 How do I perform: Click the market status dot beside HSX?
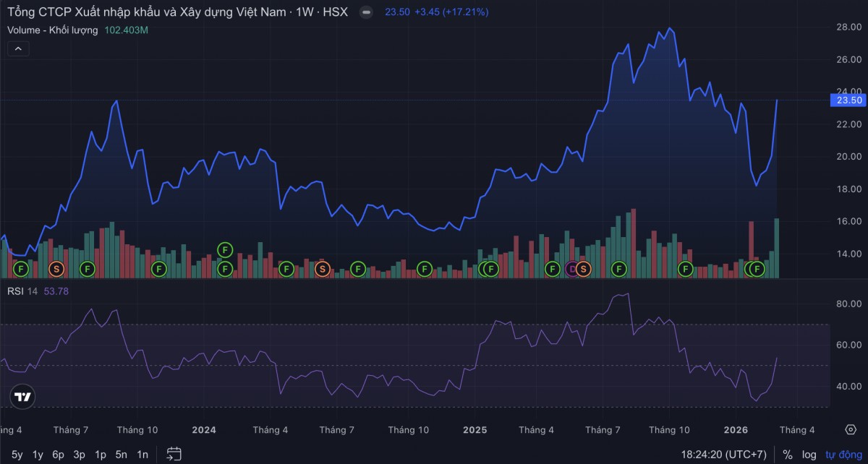click(x=367, y=12)
